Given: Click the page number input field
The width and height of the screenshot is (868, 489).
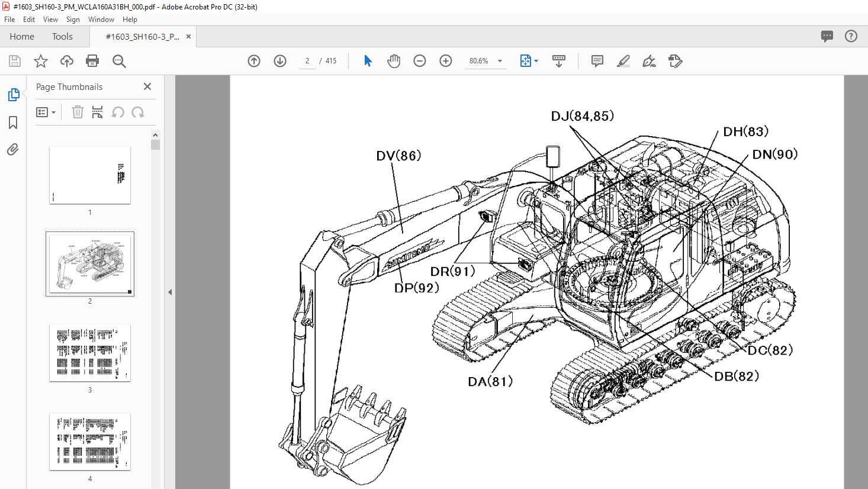Looking at the screenshot, I should pos(307,61).
